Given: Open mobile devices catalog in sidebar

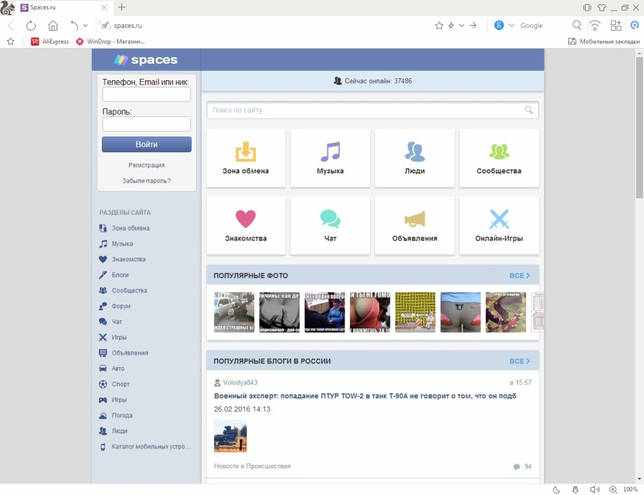Looking at the screenshot, I should [144, 447].
